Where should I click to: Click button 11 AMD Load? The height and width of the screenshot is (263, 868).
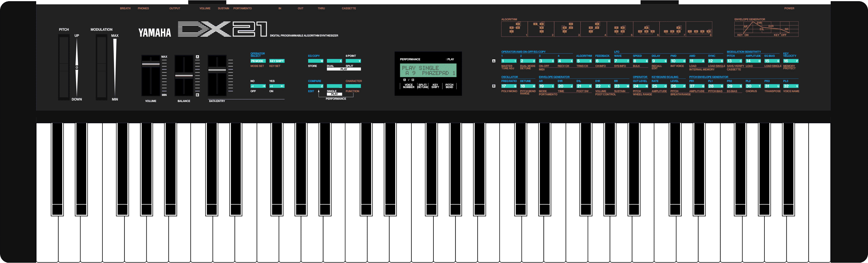697,61
